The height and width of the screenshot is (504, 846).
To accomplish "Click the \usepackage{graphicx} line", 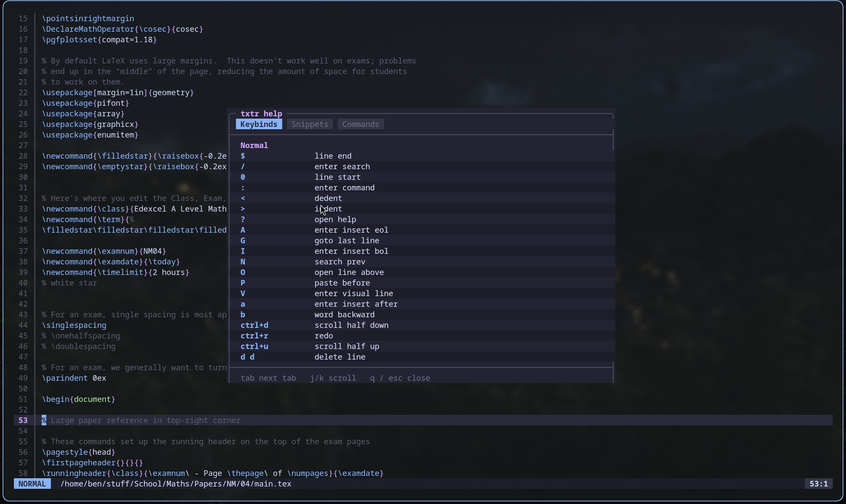I will tap(90, 124).
